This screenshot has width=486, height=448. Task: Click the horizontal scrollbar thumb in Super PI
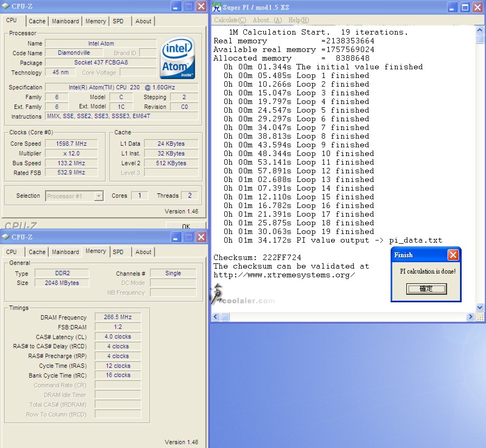pos(225,317)
